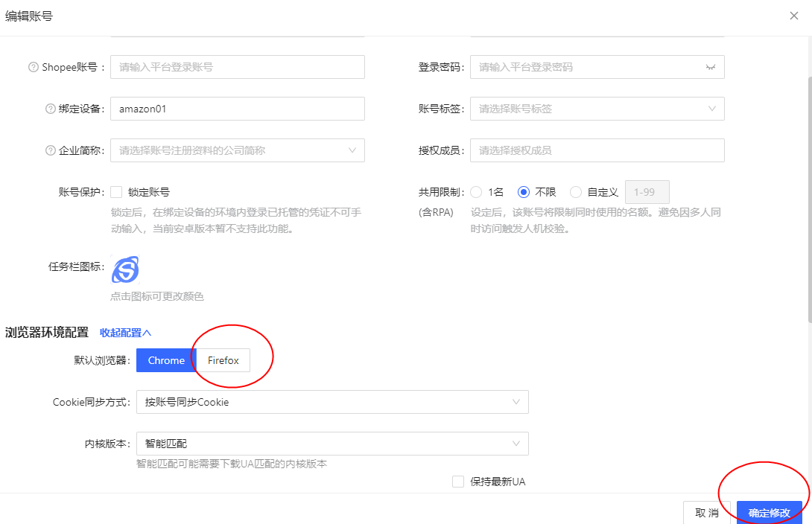Click the 确定修改 button
This screenshot has height=524, width=812.
(x=769, y=513)
